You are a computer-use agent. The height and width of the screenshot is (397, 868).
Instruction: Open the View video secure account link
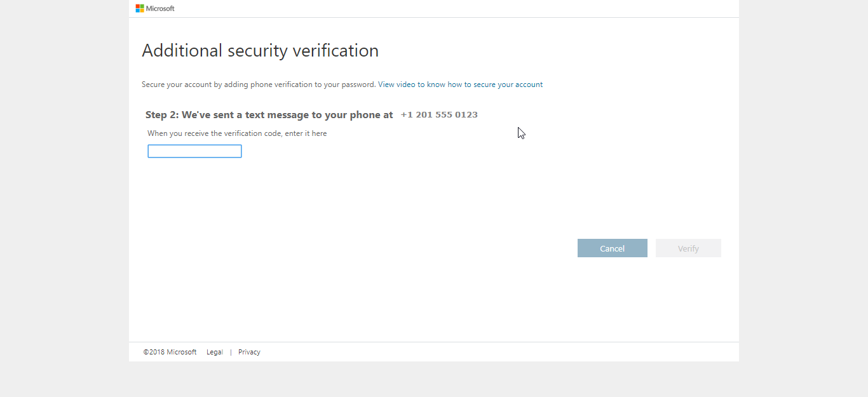(x=460, y=84)
